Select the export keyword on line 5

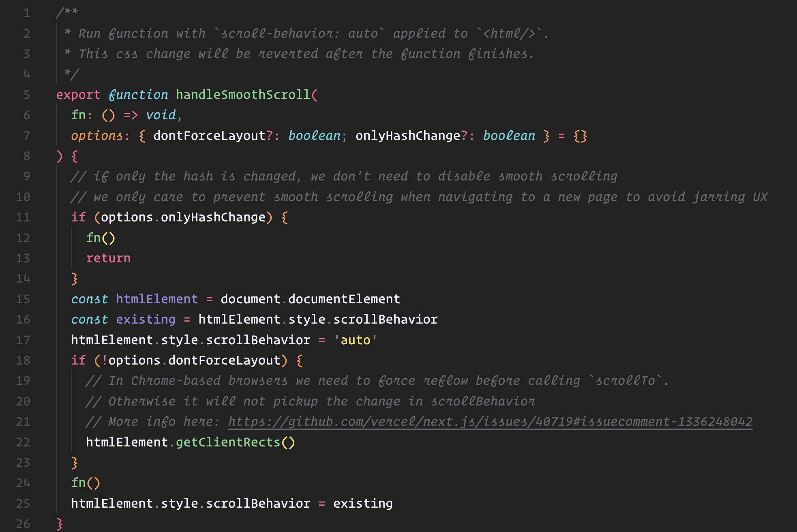click(78, 94)
